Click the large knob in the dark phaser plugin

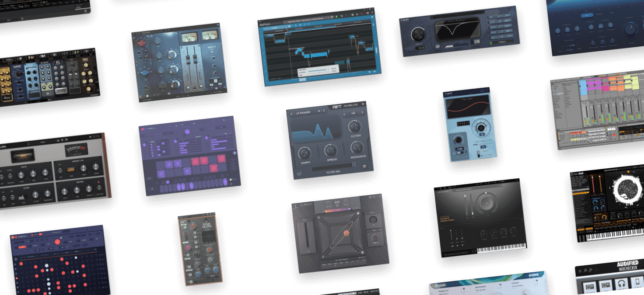pos(417,34)
